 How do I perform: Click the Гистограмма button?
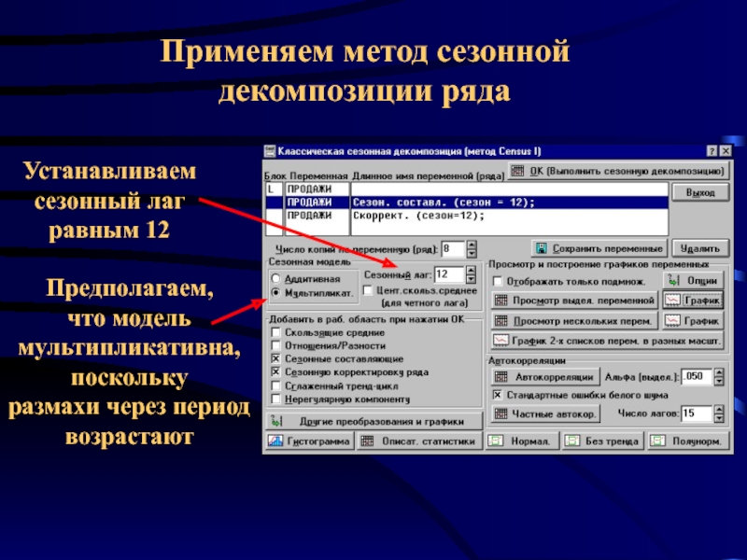point(310,441)
